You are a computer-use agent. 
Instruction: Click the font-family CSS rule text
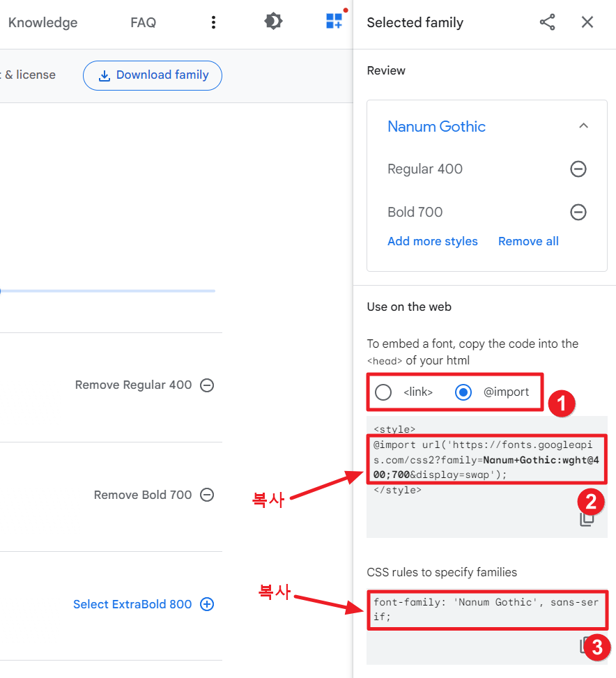(x=487, y=609)
